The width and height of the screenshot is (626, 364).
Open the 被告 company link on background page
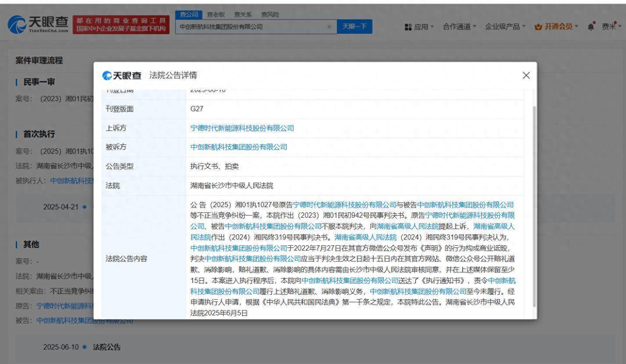click(85, 321)
